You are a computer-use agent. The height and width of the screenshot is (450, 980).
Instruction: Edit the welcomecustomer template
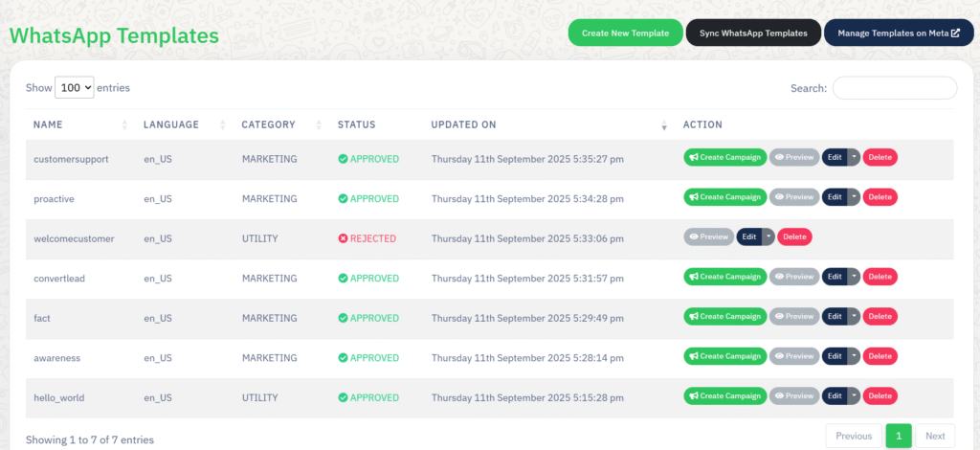click(749, 236)
